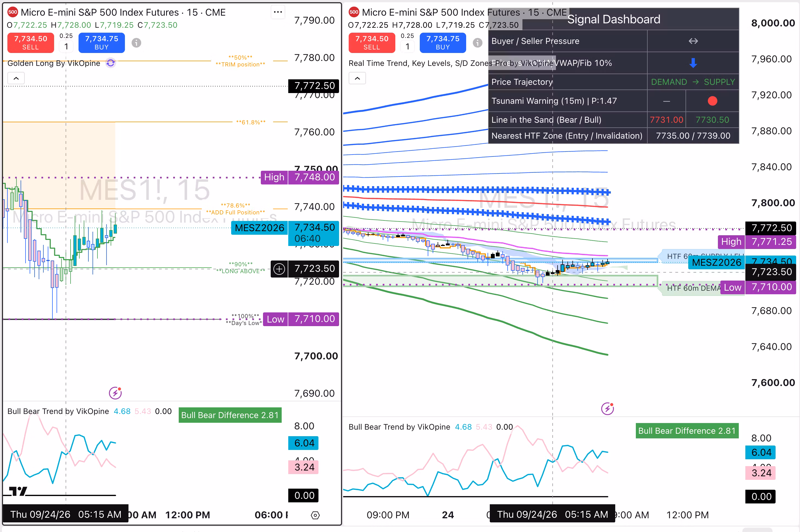Click the 3.24 value tag in right oscillator

(x=760, y=473)
